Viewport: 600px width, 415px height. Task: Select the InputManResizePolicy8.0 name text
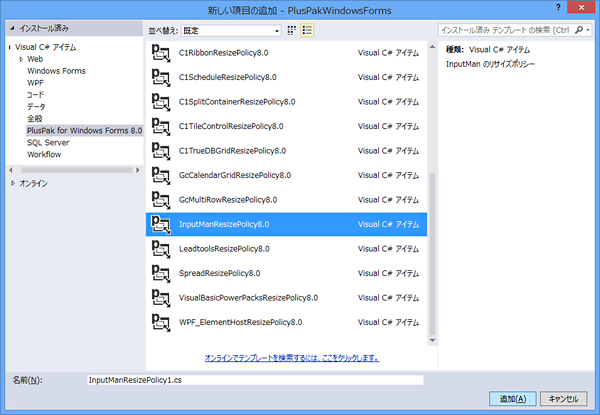[x=224, y=224]
